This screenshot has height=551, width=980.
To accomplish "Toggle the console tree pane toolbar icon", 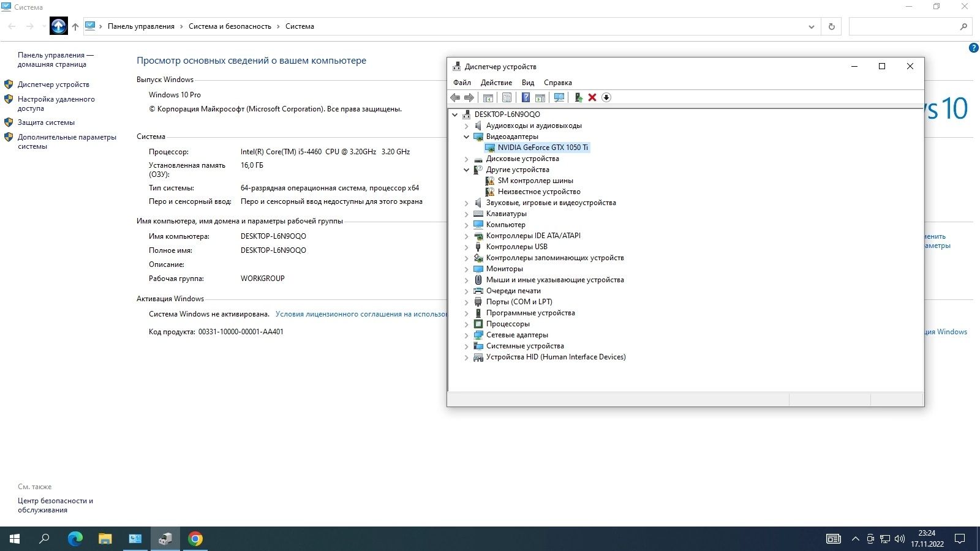I will pos(488,97).
